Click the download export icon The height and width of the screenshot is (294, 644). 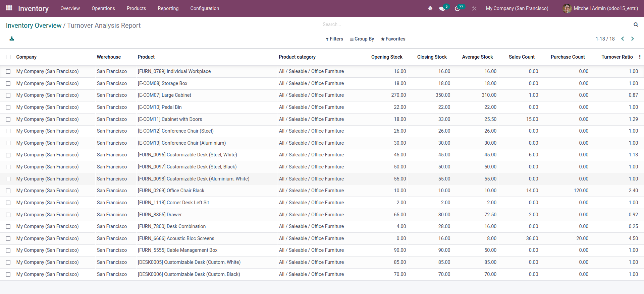pos(12,39)
